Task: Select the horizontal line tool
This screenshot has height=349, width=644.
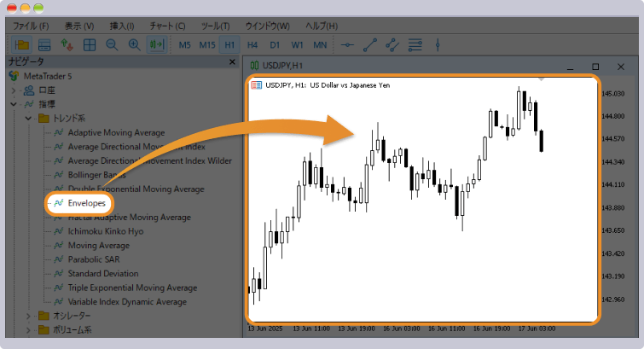Action: coord(347,45)
